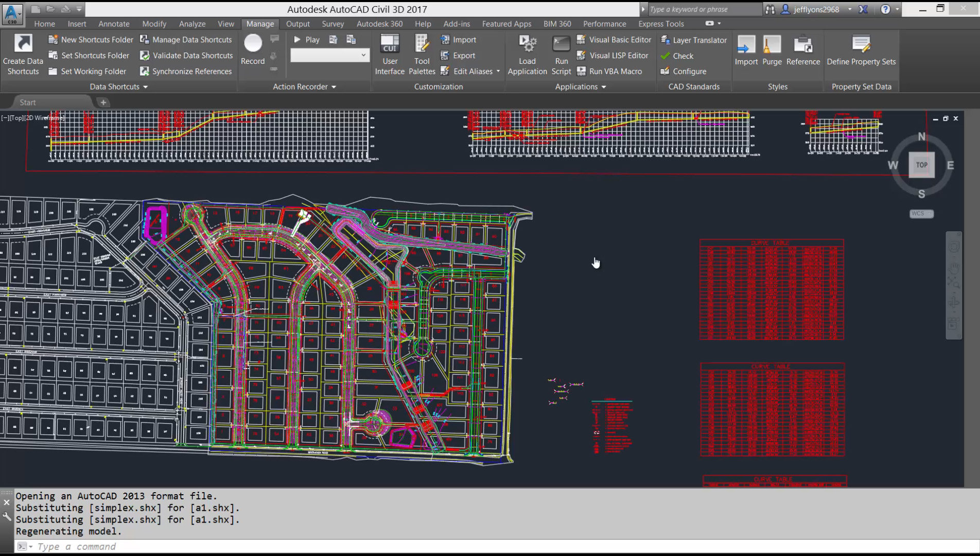Click the Purge styles icon
Image resolution: width=980 pixels, height=556 pixels.
pos(772,45)
